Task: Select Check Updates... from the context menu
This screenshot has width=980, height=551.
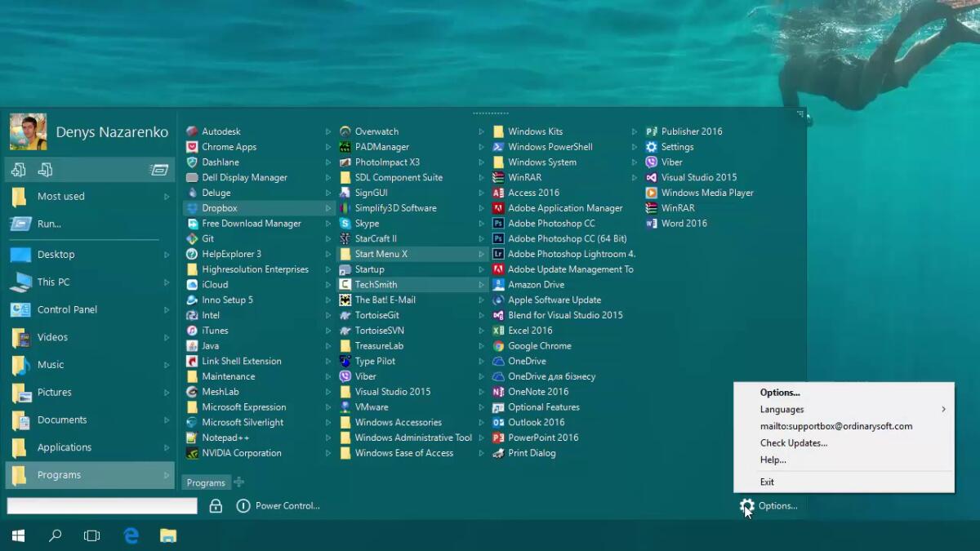Action: (x=795, y=442)
